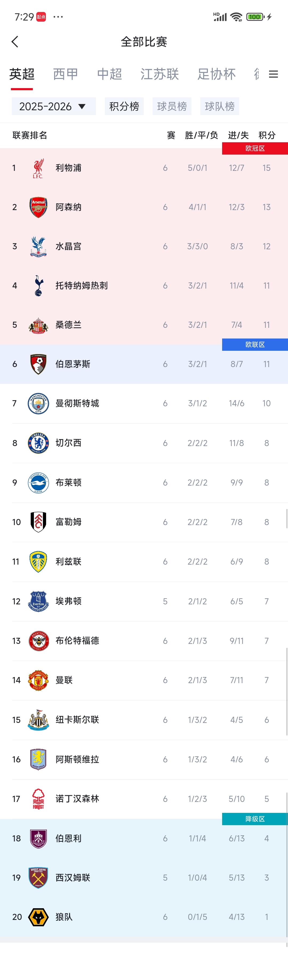
Task: Open the hamburger league list menu
Action: pos(274,74)
